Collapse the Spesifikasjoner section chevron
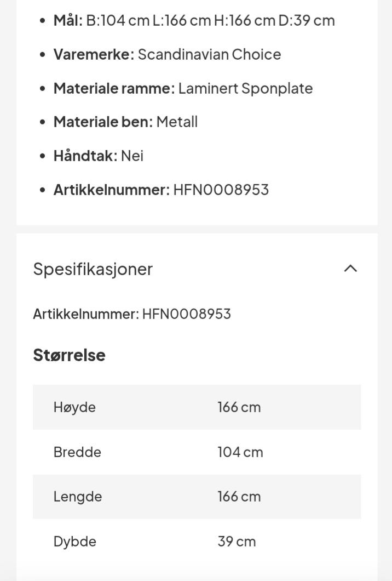The height and width of the screenshot is (581, 392). click(350, 269)
